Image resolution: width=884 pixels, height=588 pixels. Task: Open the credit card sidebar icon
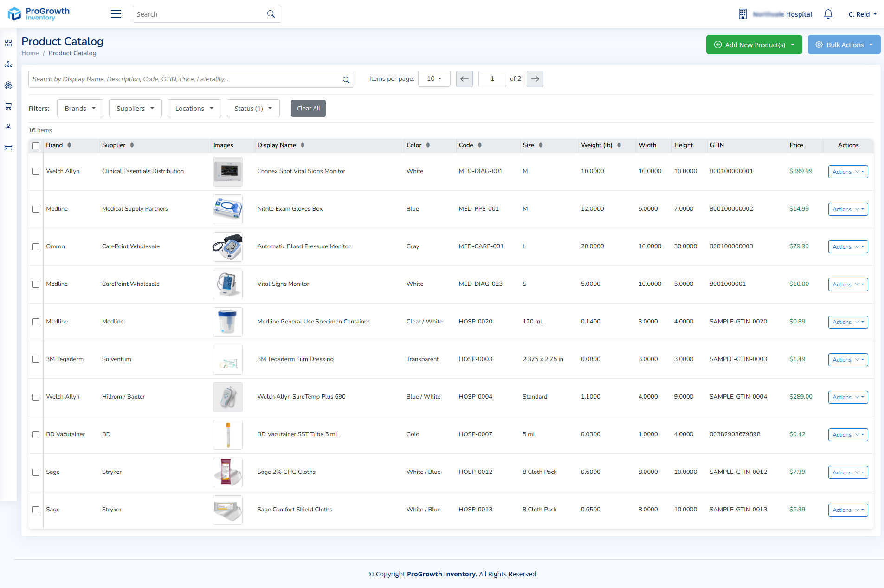[8, 148]
